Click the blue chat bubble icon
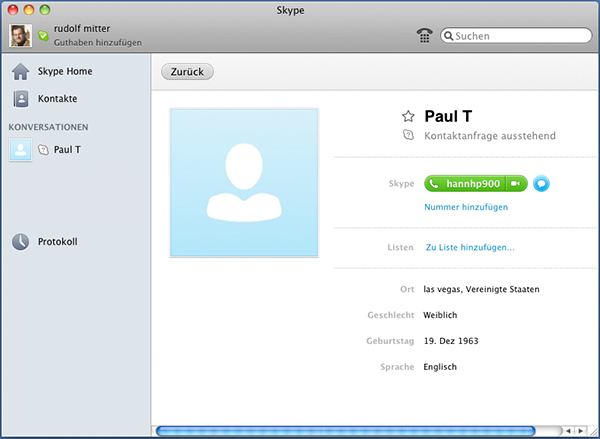Screen dimensions: 600x439 541,184
